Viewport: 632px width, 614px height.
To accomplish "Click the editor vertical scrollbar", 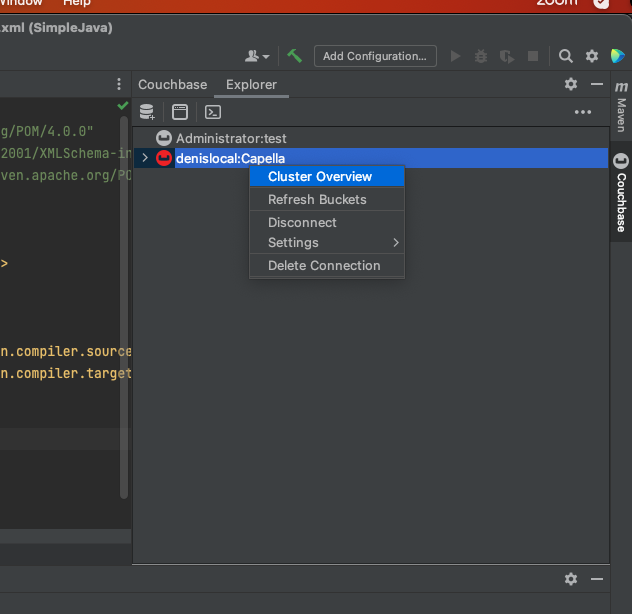I will pos(124,306).
